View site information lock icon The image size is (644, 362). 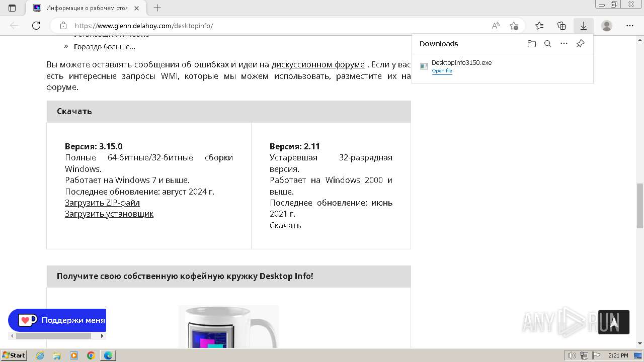pyautogui.click(x=63, y=26)
